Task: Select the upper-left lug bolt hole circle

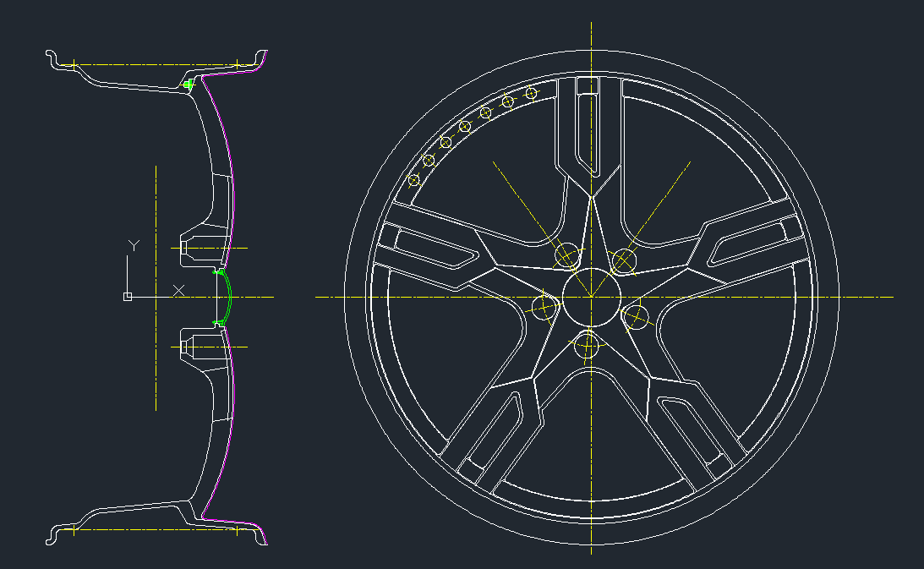Action: (567, 255)
